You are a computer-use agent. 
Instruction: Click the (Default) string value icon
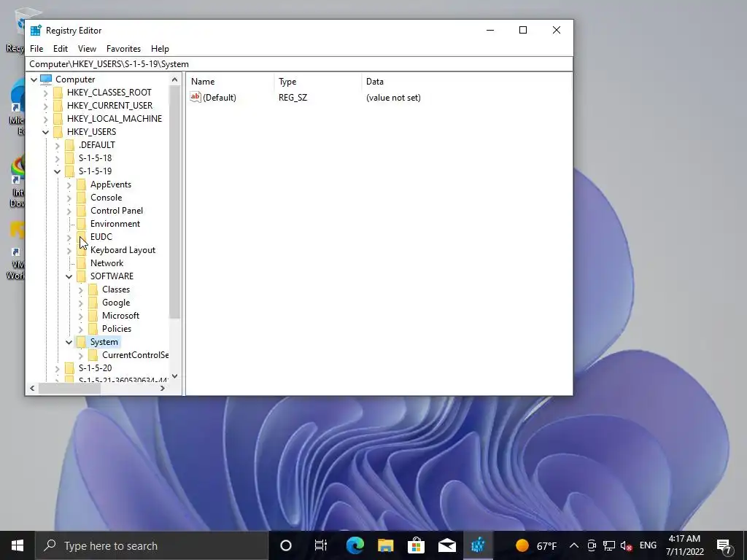click(x=196, y=97)
